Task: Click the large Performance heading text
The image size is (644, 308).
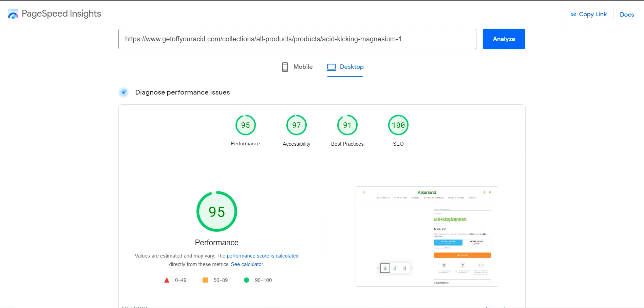Action: click(x=216, y=243)
